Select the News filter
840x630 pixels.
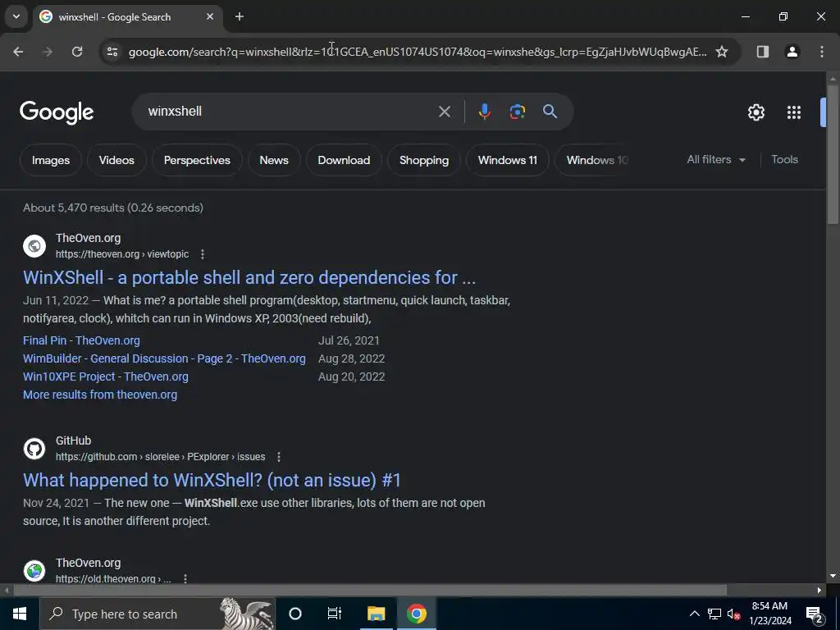pyautogui.click(x=274, y=160)
